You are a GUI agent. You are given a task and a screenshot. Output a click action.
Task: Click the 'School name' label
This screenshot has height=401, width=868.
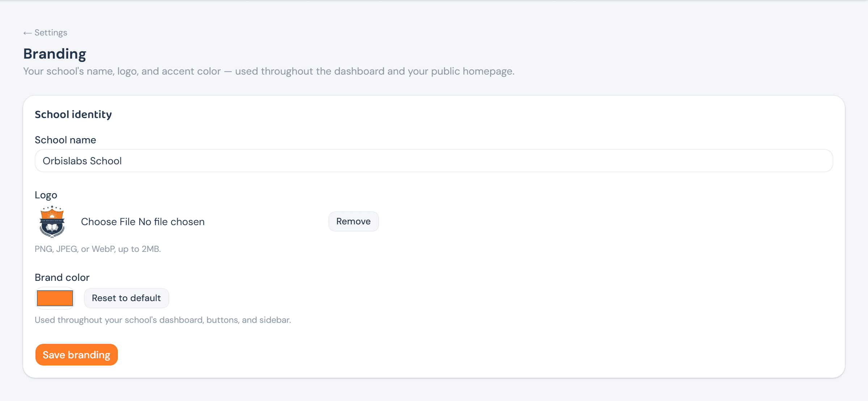pos(65,140)
